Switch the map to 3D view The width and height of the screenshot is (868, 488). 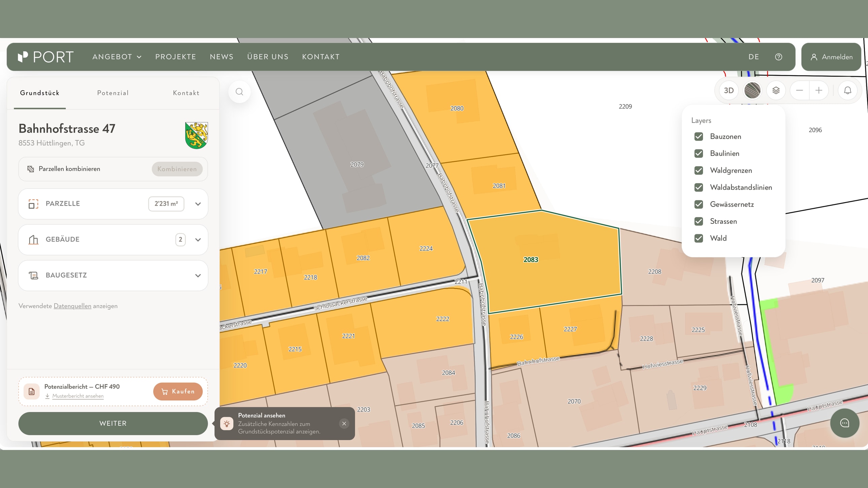(729, 91)
